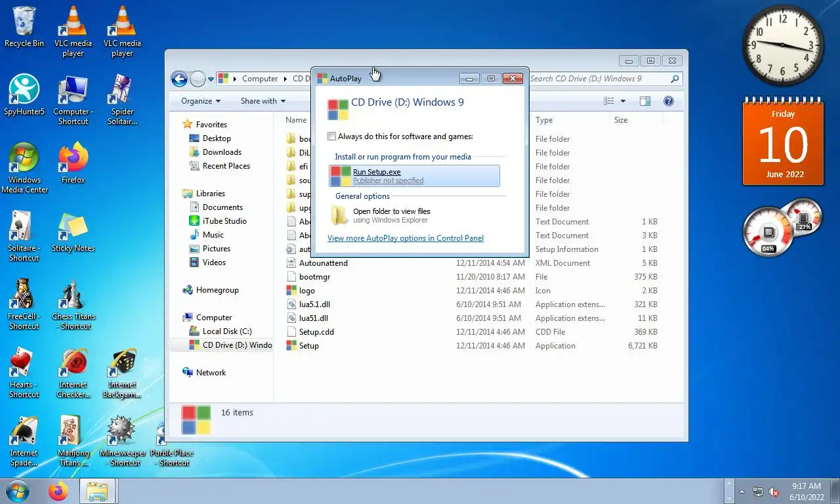This screenshot has height=504, width=840.
Task: Open the Organize dropdown menu
Action: click(201, 101)
